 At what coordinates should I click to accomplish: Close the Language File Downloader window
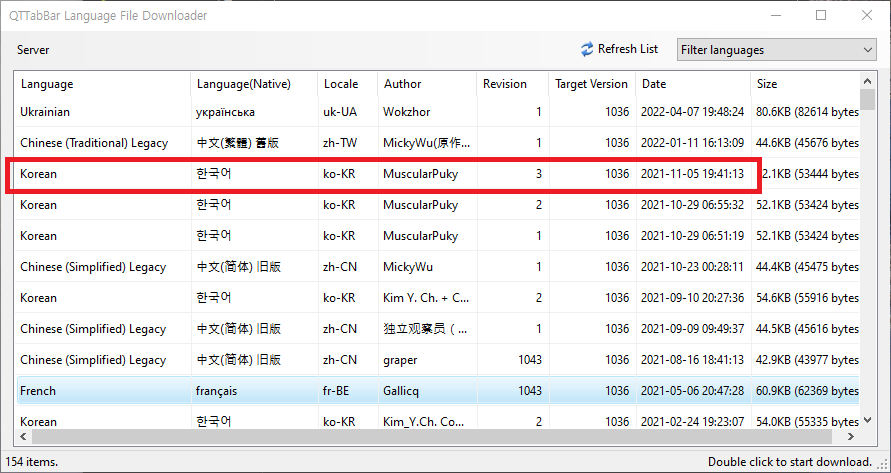coord(867,15)
